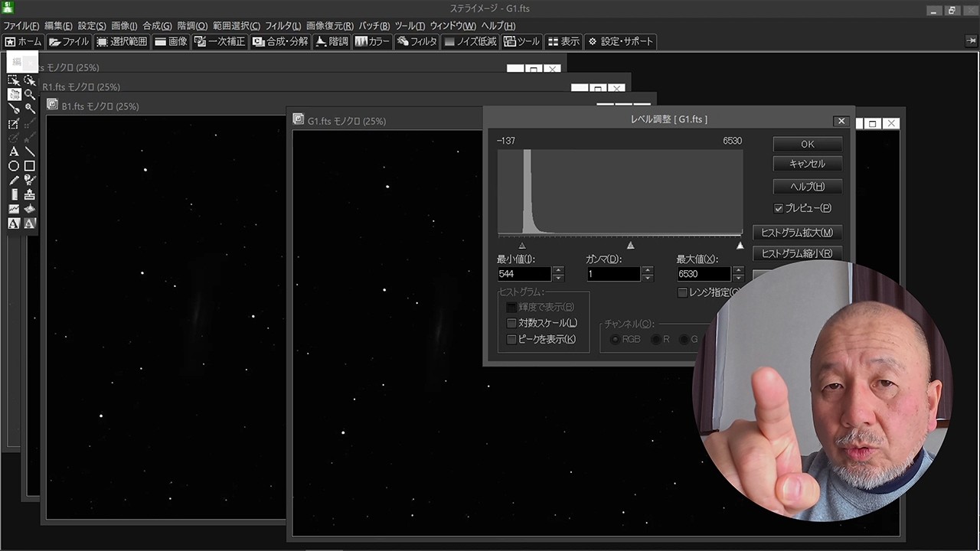980x551 pixels.
Task: Increase the 最大値 value with up arrow
Action: (738, 270)
